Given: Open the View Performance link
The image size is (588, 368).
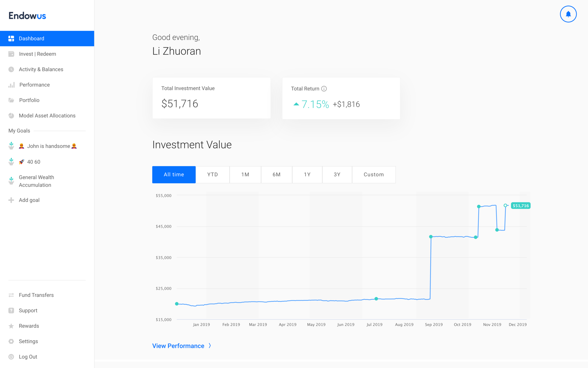Looking at the screenshot, I should (178, 346).
